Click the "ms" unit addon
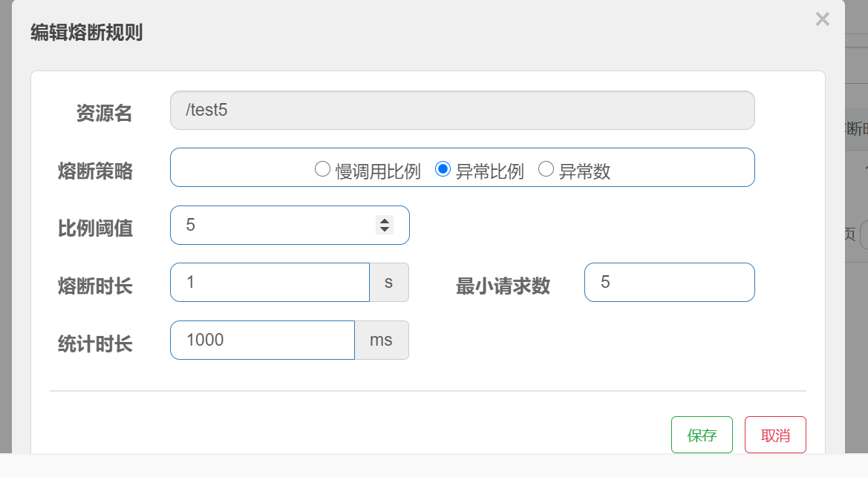This screenshot has width=868, height=477. [x=382, y=340]
